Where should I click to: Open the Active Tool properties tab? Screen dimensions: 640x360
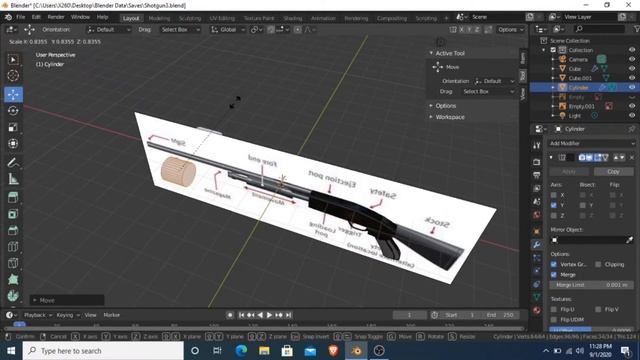(x=537, y=145)
